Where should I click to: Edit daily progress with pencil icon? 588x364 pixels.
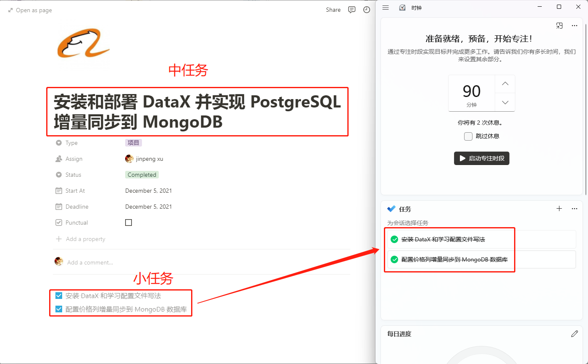coord(575,334)
